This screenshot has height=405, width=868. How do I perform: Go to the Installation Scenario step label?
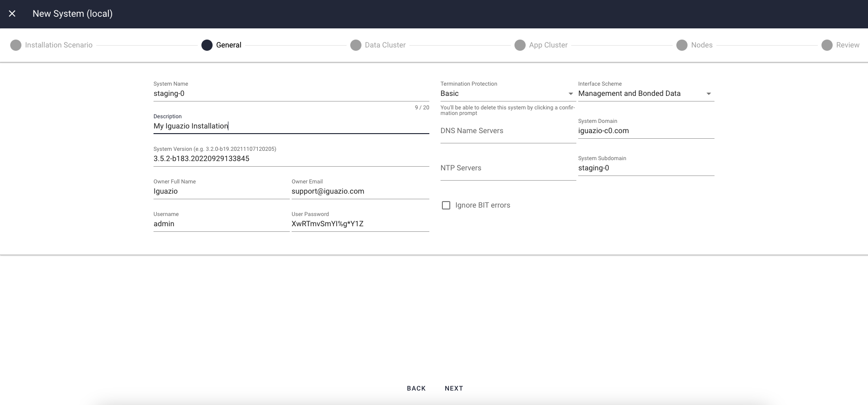tap(59, 45)
